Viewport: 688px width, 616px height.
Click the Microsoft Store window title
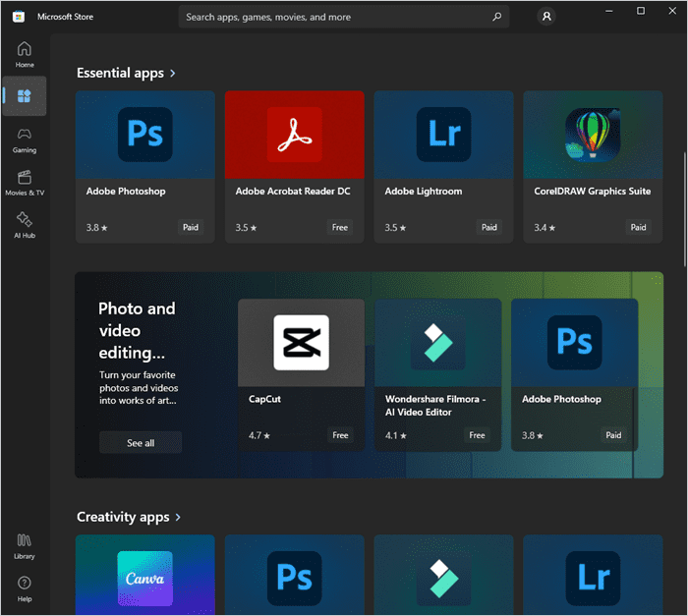click(65, 17)
